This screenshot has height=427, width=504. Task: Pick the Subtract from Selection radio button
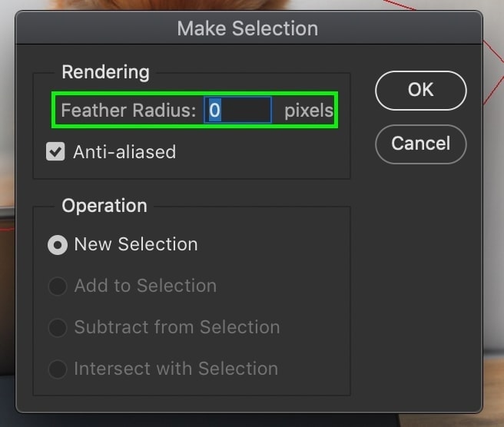tap(58, 327)
